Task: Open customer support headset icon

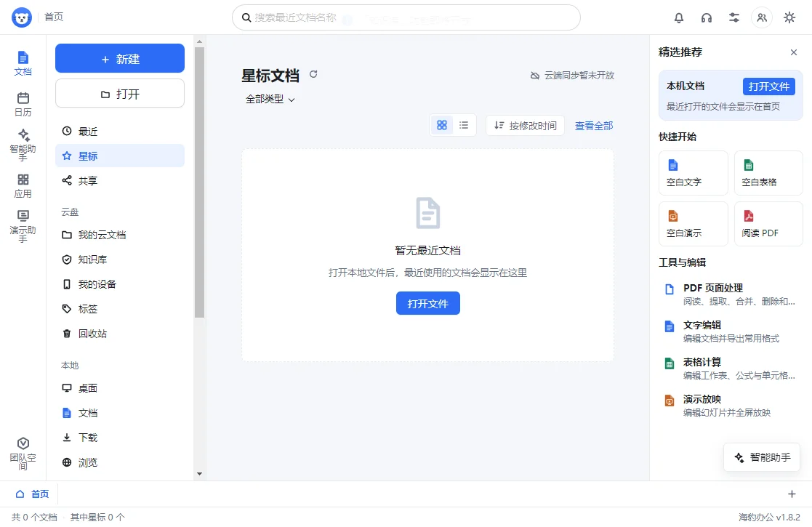Action: click(707, 17)
